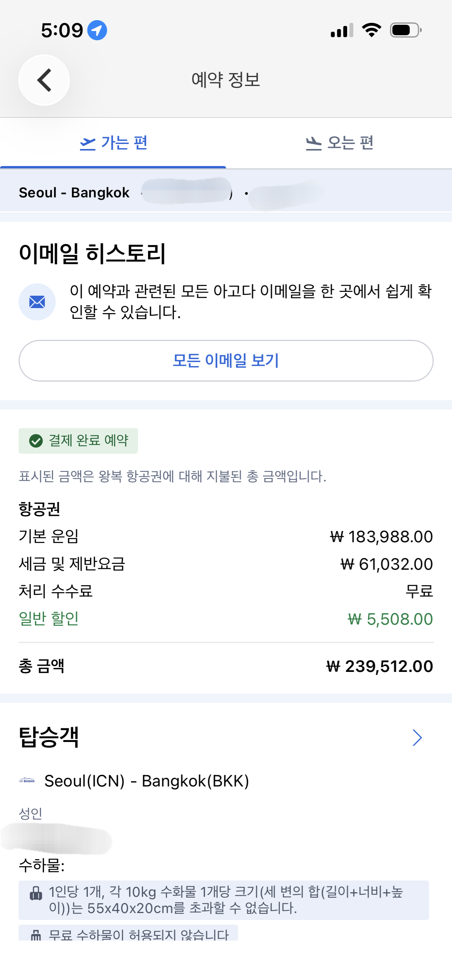
Task: Switch to the 가는 편 tab
Action: [113, 143]
